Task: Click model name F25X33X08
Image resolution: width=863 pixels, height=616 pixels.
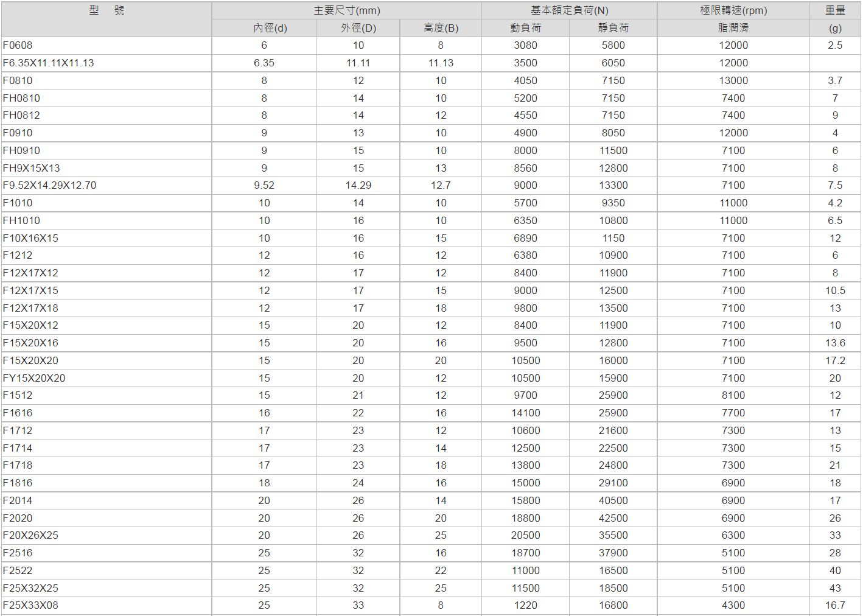Action: tap(30, 606)
